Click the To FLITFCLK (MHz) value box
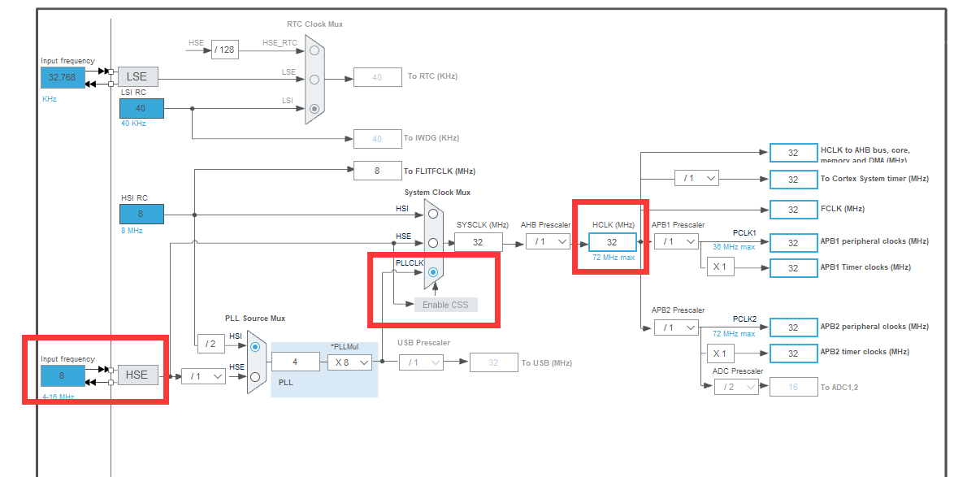 coord(377,171)
